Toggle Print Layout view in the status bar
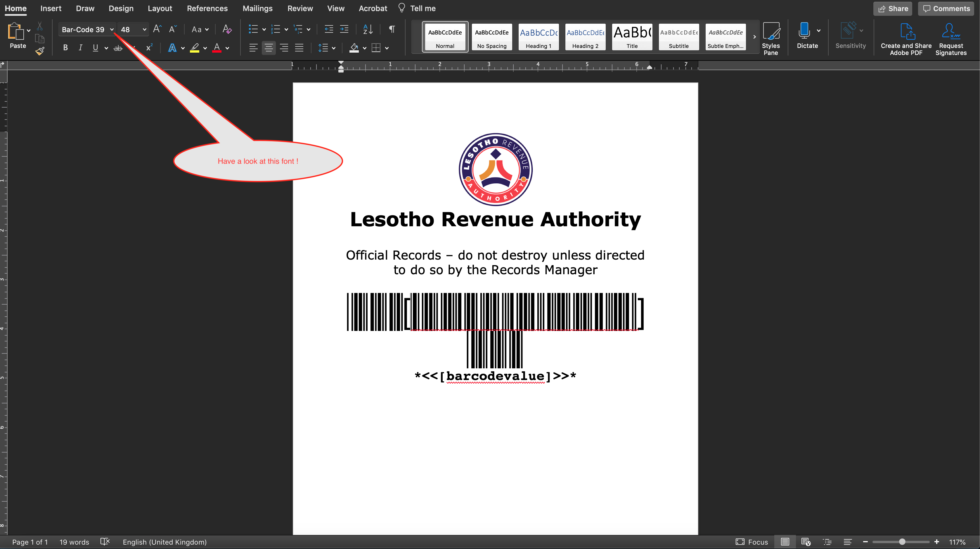Image resolution: width=980 pixels, height=549 pixels. (785, 541)
